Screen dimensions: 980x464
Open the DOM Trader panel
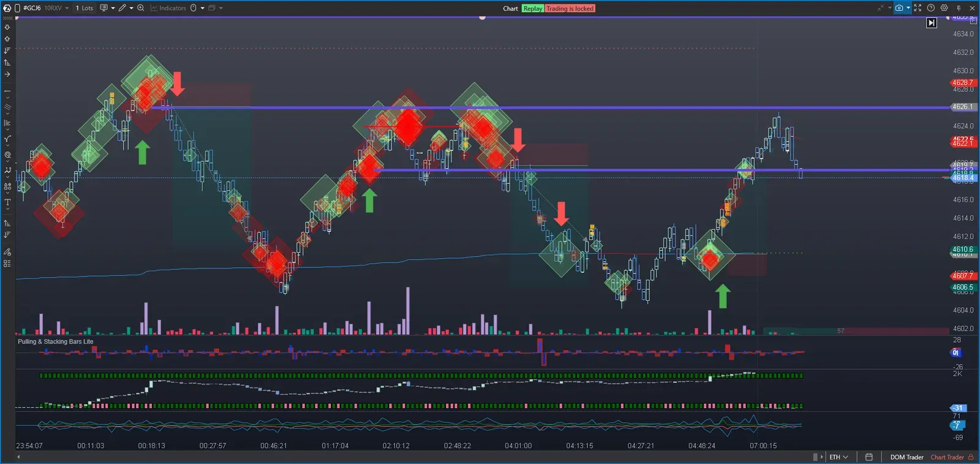907,457
